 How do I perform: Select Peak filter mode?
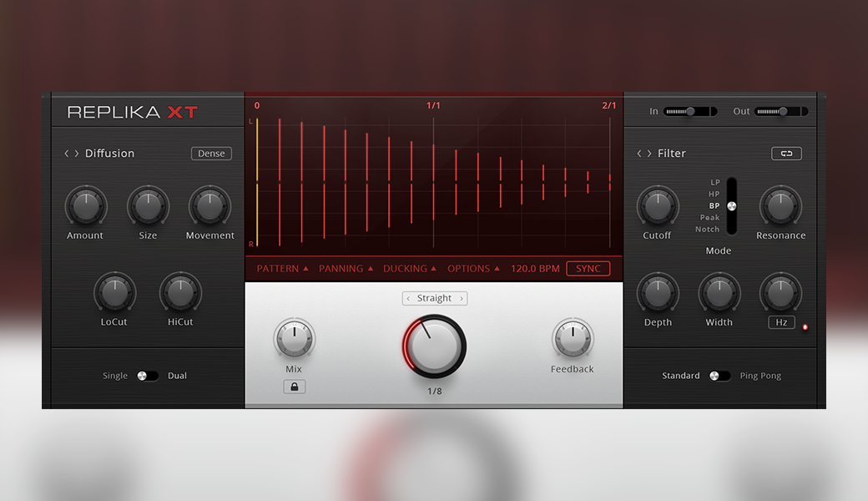[x=709, y=218]
